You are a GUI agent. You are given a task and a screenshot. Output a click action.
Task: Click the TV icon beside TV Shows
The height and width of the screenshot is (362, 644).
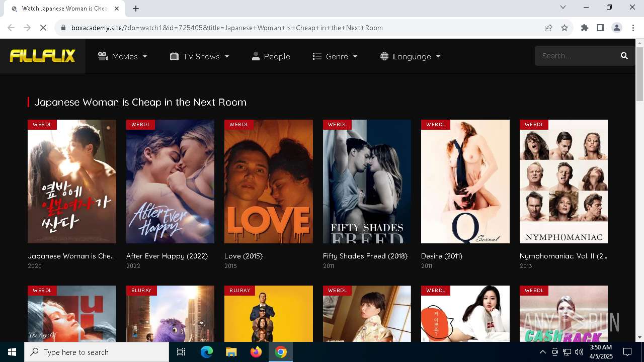[174, 56]
